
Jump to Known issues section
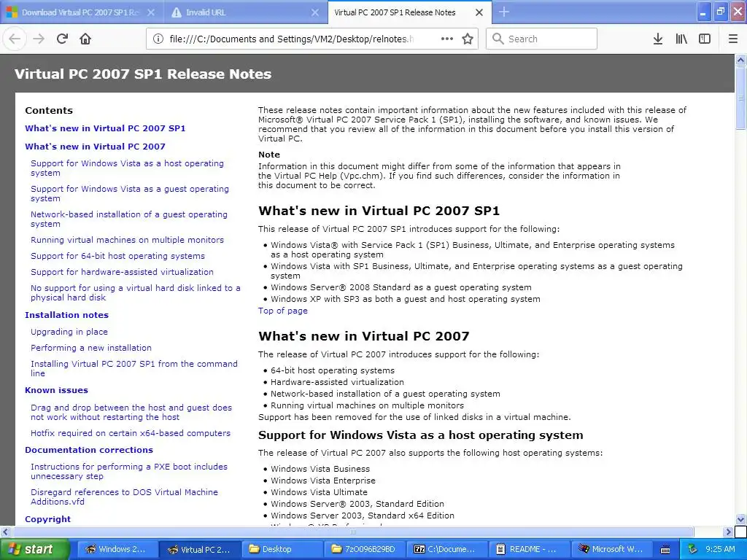tap(56, 390)
